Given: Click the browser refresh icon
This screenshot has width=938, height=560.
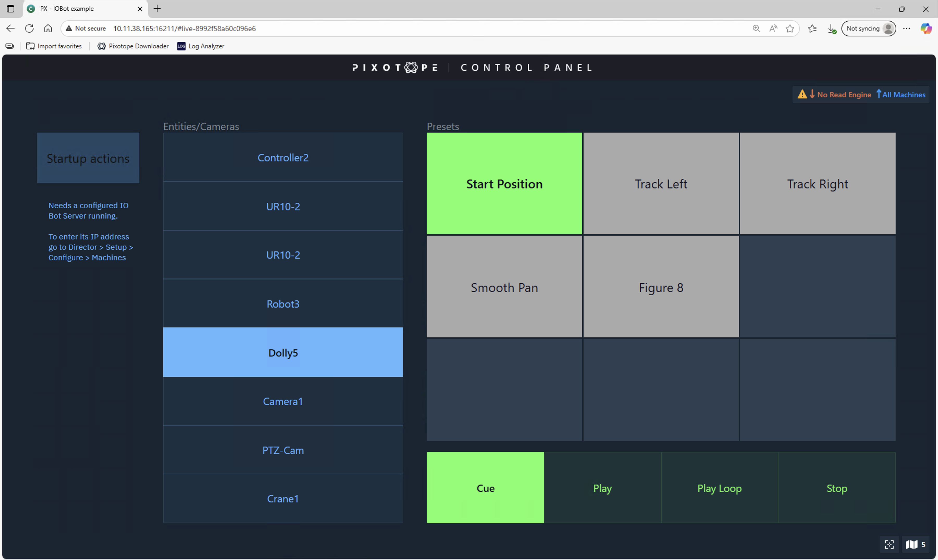Looking at the screenshot, I should click(29, 28).
